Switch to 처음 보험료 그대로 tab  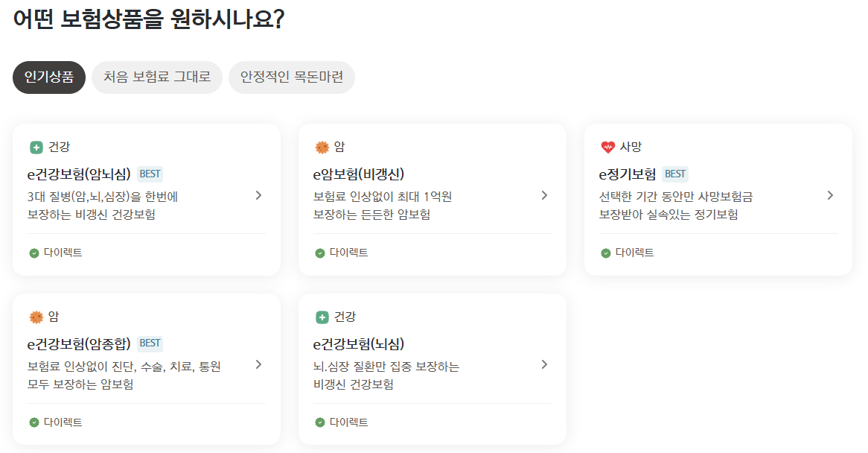157,77
